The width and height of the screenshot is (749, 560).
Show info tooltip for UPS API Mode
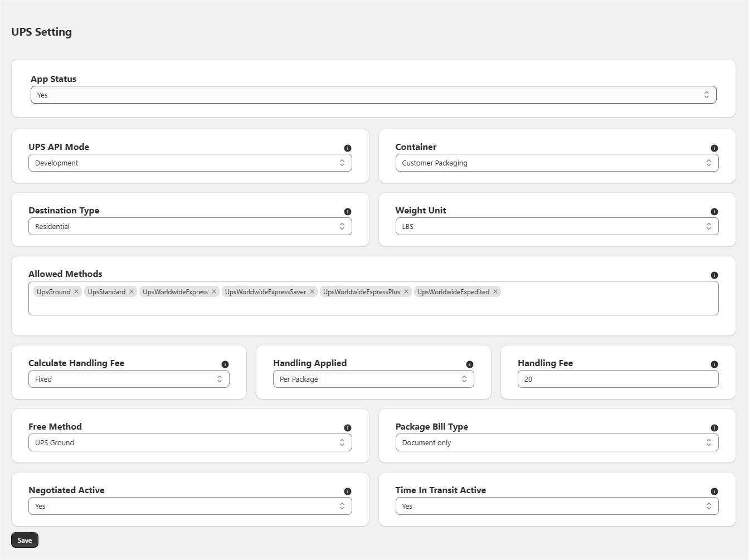348,148
